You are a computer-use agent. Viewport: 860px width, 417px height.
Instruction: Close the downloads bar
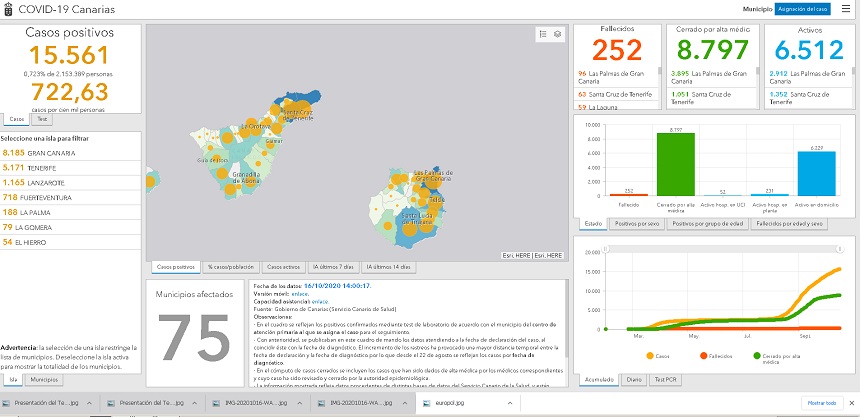(x=850, y=403)
